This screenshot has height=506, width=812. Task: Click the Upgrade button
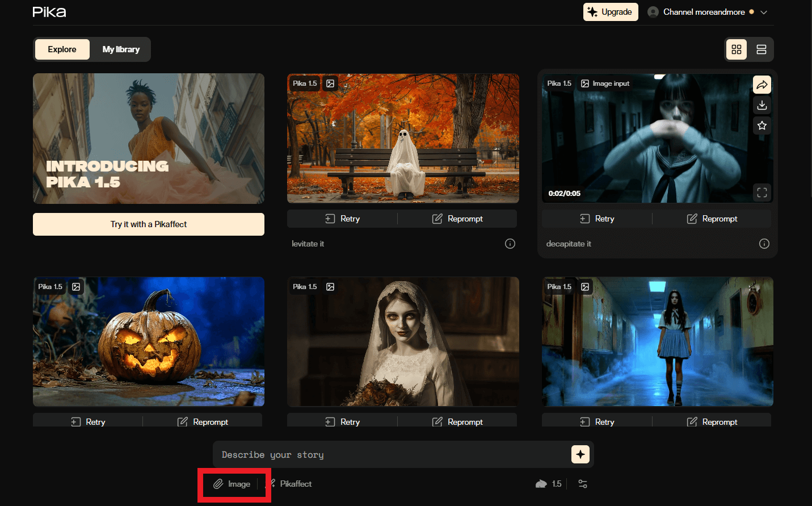[610, 12]
